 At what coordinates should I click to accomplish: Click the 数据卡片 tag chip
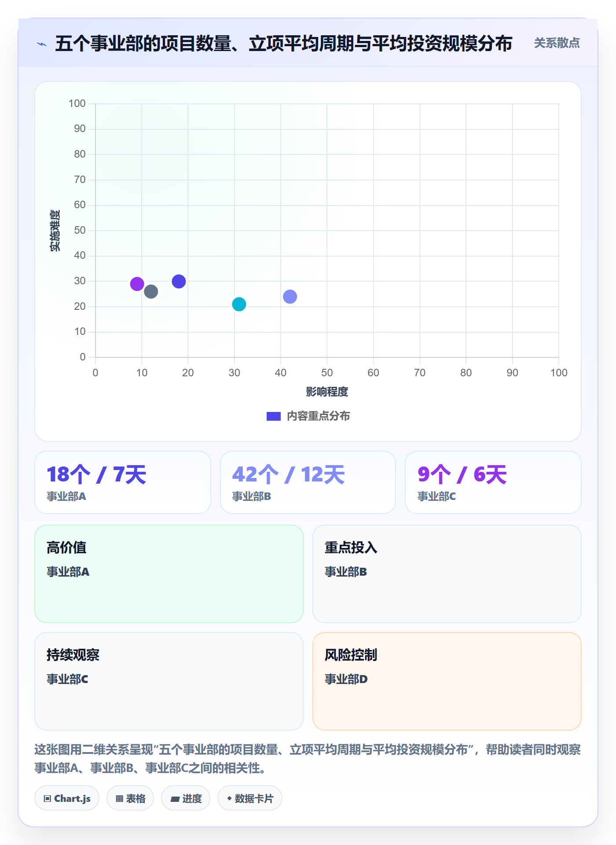250,798
